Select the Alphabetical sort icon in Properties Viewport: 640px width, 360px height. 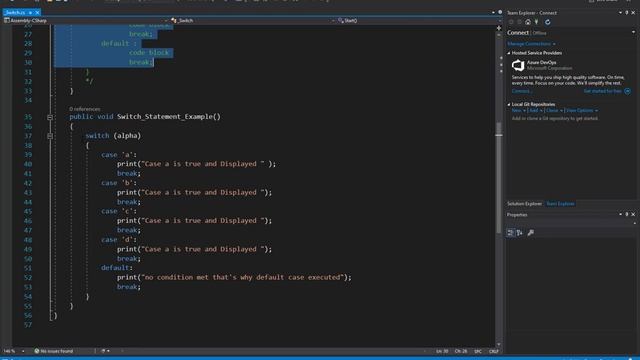[519, 233]
